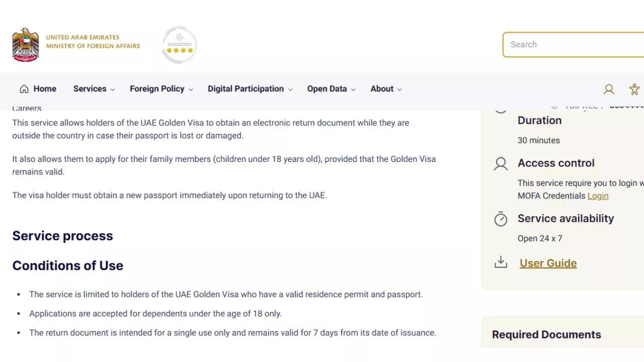
Task: Open the About menu
Action: (x=386, y=89)
